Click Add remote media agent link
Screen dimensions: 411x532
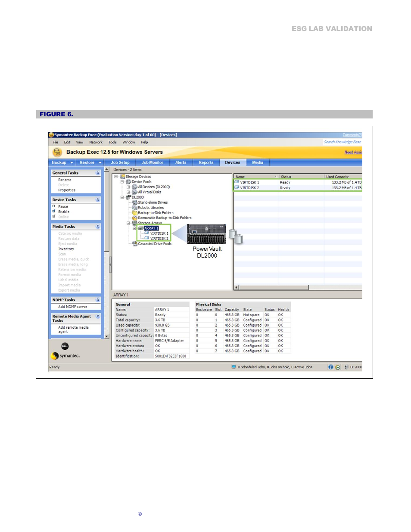pyautogui.click(x=73, y=330)
